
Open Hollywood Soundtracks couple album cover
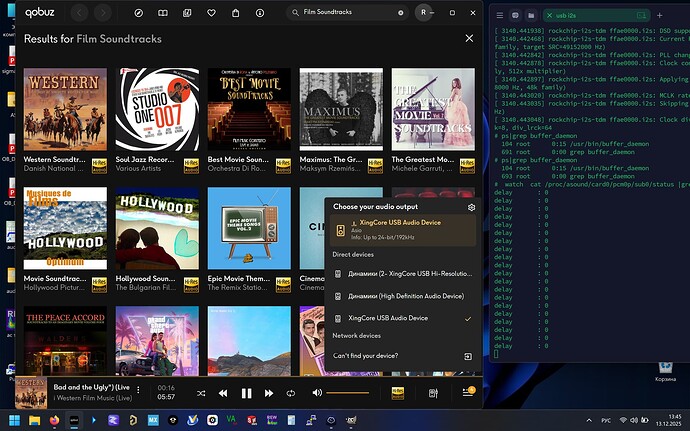click(x=157, y=228)
